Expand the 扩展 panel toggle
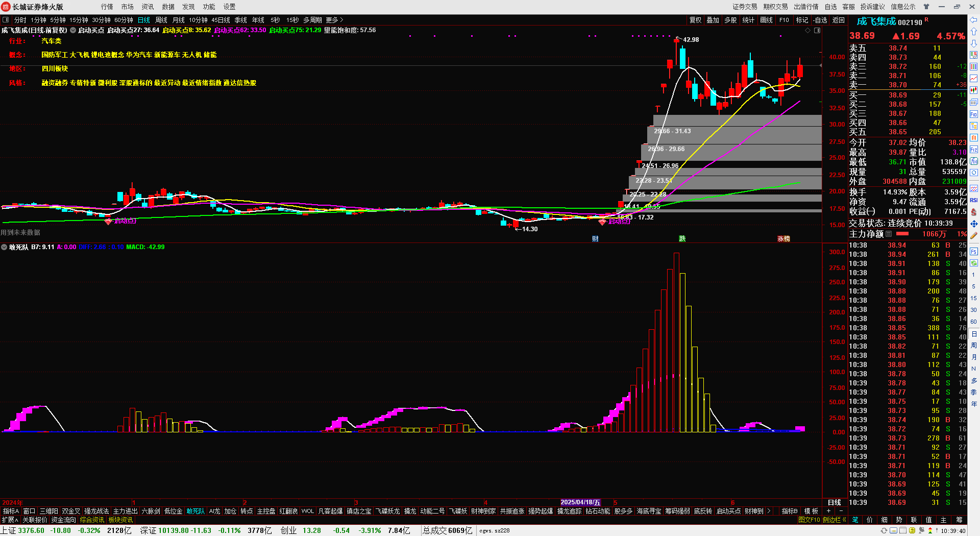Image resolution: width=980 pixels, height=536 pixels. 10,520
